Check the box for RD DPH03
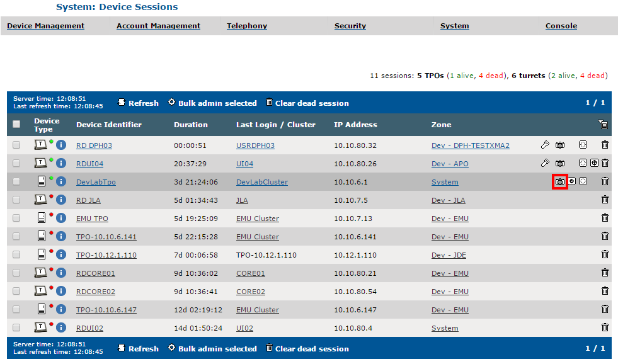This screenshot has height=364, width=618. tap(16, 145)
